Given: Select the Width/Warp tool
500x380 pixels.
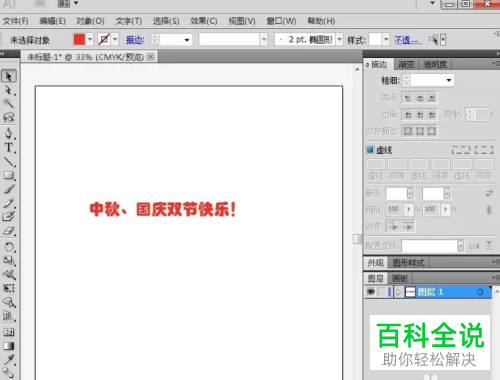Looking at the screenshot, I should (x=9, y=274).
